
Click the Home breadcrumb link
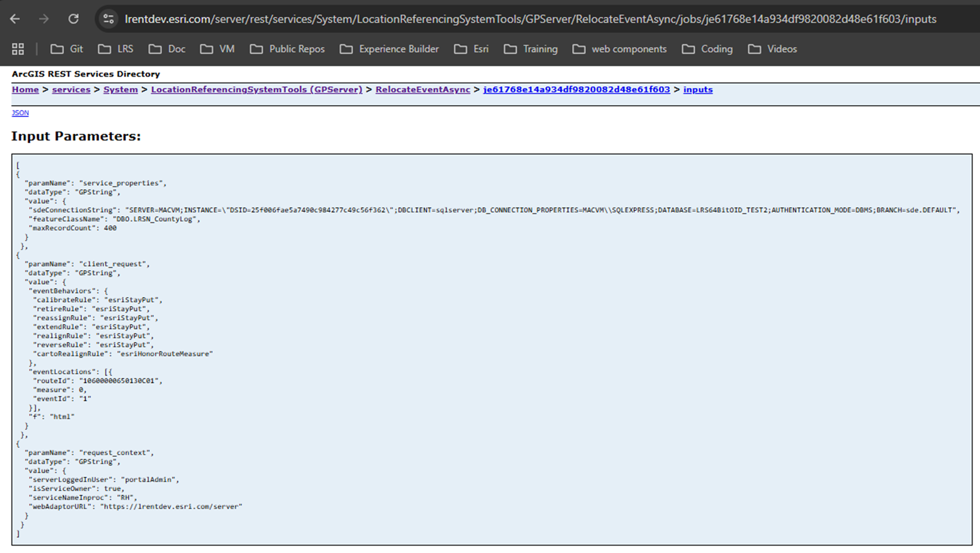click(x=25, y=89)
